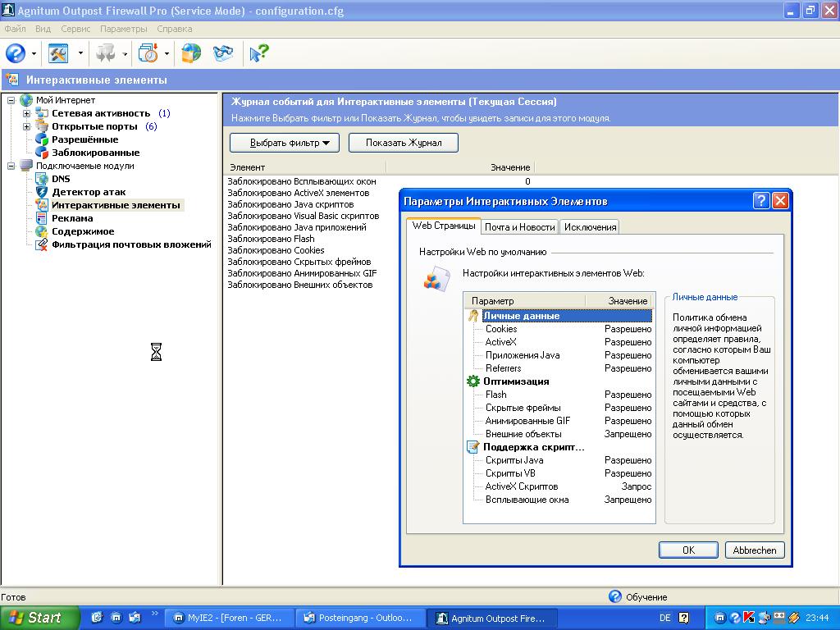Click the DE language indicator in taskbar
Image resolution: width=840 pixels, height=630 pixels.
(x=664, y=618)
